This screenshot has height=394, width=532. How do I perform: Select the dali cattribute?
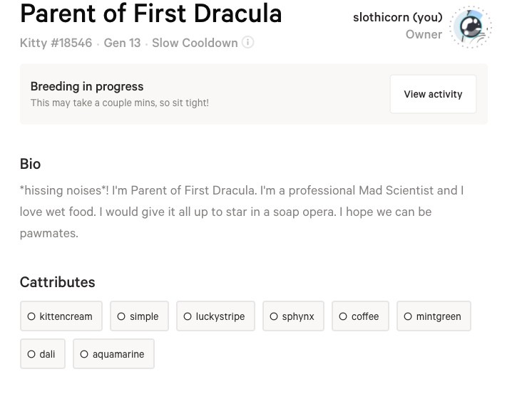[x=42, y=354]
